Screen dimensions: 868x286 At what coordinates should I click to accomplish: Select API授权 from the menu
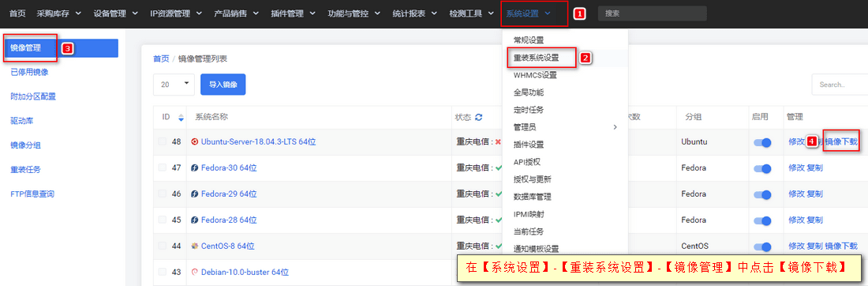[526, 162]
